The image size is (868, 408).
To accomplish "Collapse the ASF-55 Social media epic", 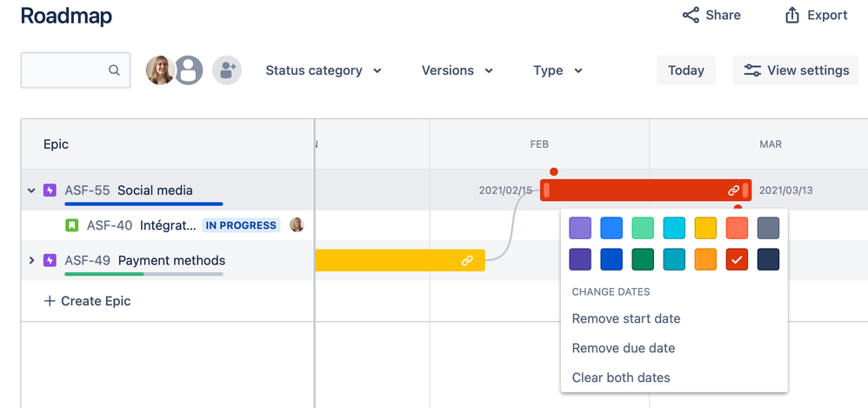I will coord(32,191).
